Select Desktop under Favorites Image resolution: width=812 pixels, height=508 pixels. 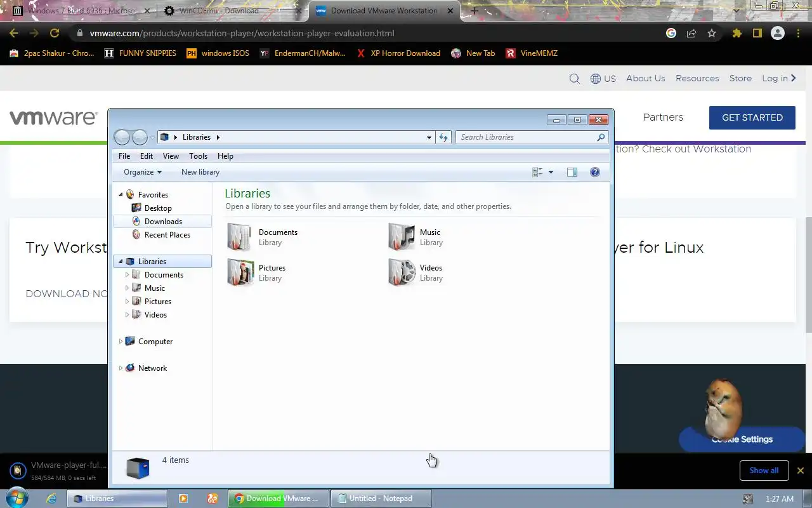tap(158, 208)
